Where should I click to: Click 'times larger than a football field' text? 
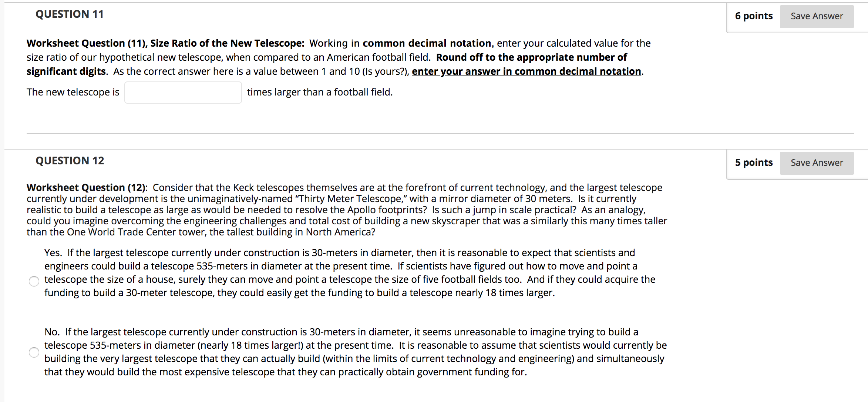click(320, 92)
